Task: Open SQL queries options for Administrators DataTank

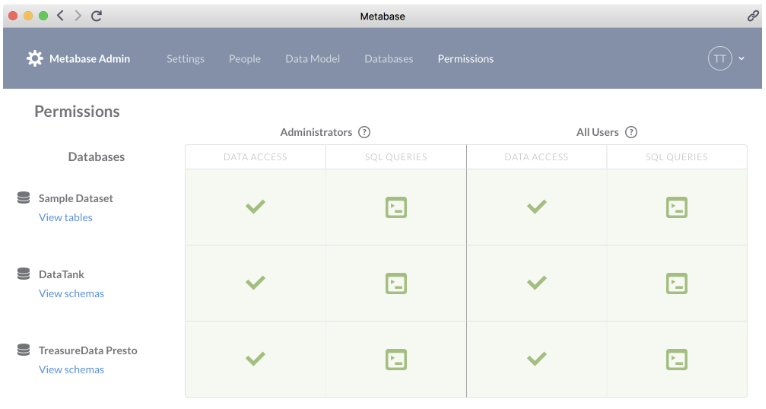Action: (396, 283)
